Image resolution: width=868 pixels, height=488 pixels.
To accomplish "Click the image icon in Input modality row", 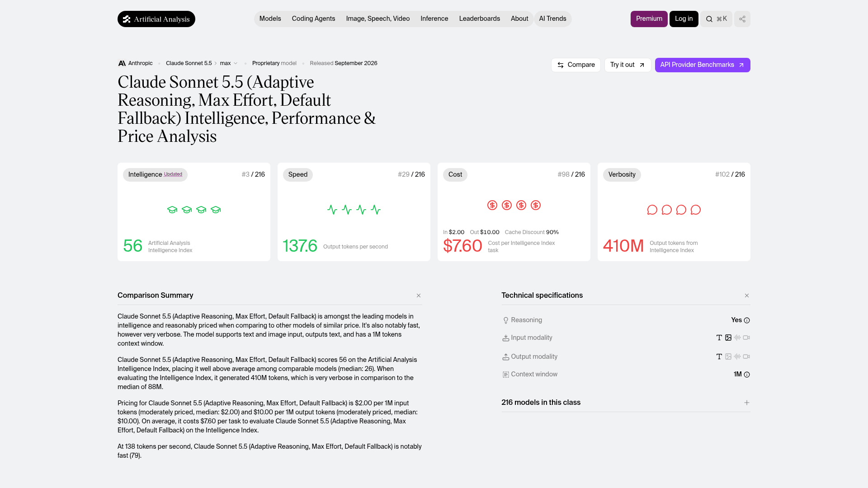I will point(728,338).
